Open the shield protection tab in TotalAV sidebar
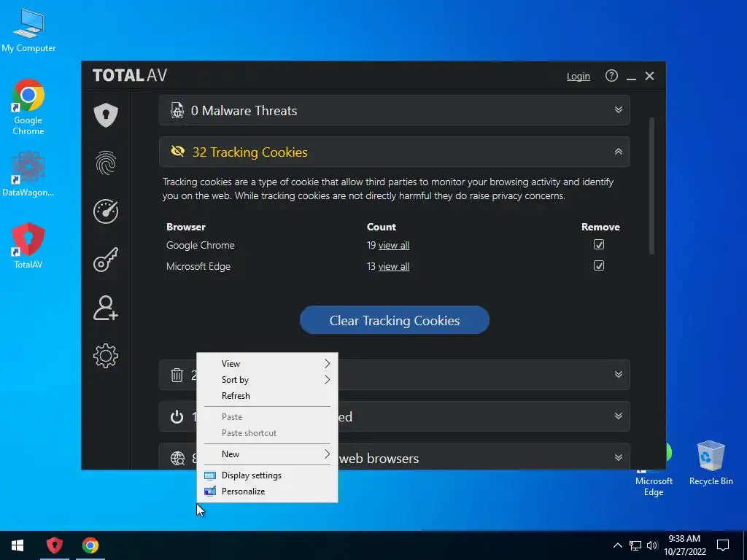The width and height of the screenshot is (747, 560). [x=106, y=114]
